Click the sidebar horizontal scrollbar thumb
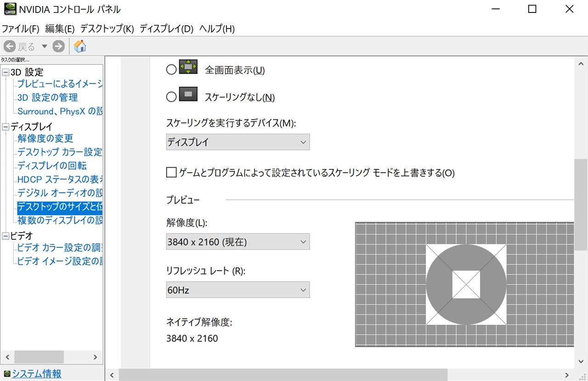 (39, 357)
